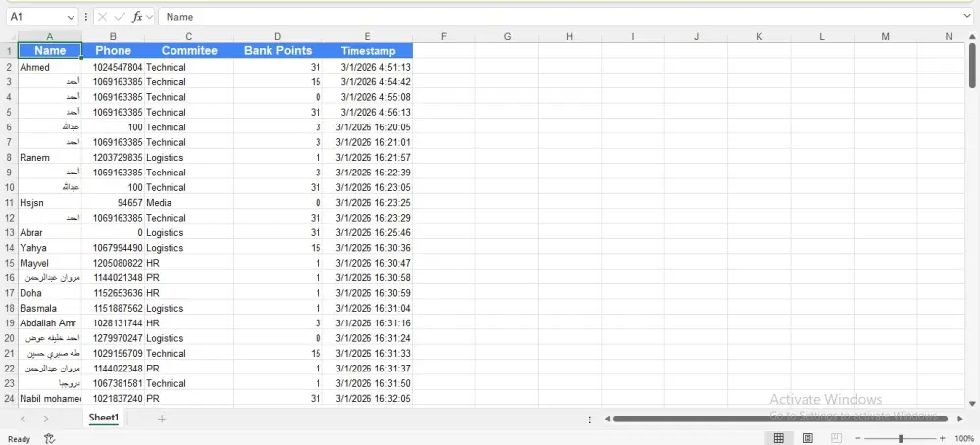
Task: Click the Name header cell
Action: tap(50, 51)
